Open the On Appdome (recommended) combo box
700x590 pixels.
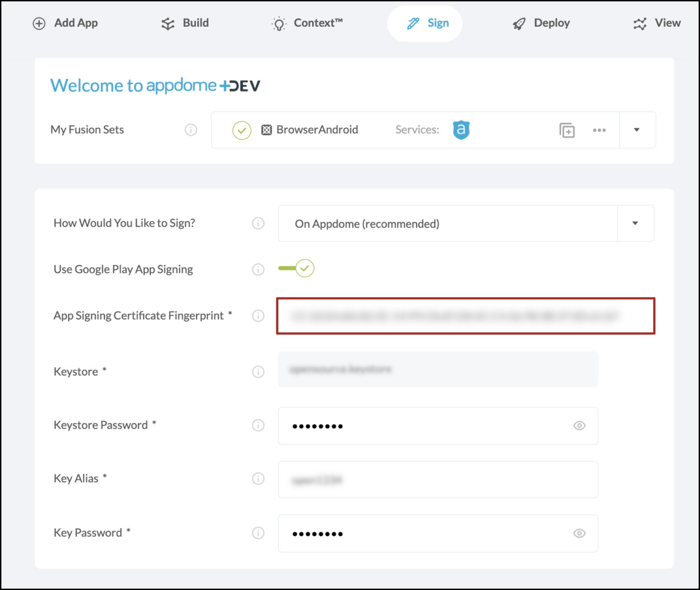pos(447,223)
